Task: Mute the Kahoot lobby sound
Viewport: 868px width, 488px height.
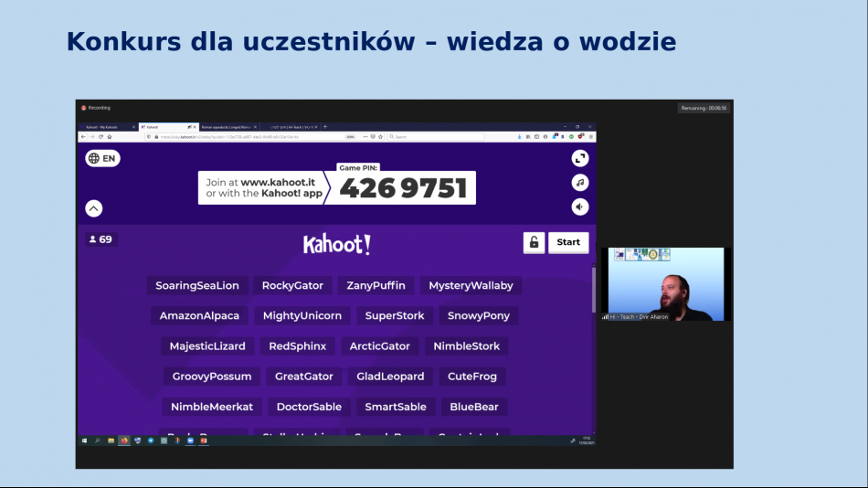Action: (579, 207)
